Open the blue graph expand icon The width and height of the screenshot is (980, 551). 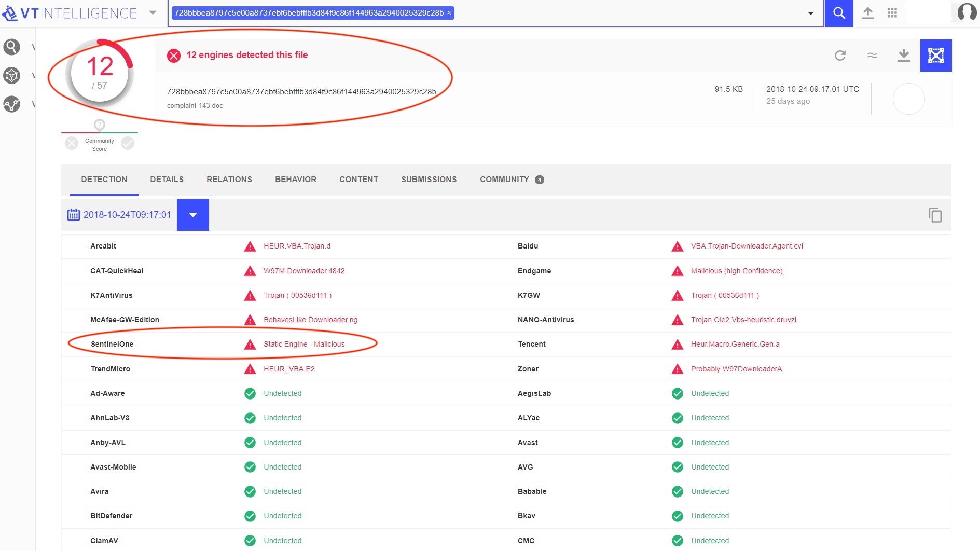coord(936,56)
